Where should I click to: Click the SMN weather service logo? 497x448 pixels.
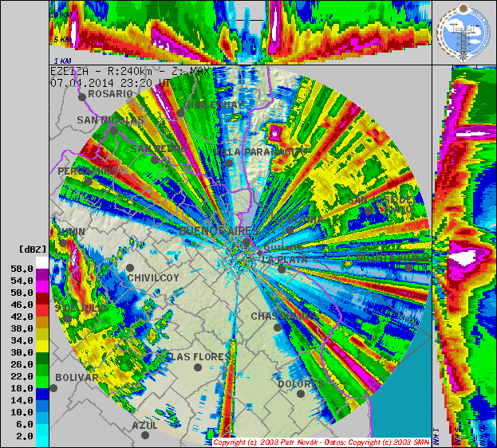[463, 33]
